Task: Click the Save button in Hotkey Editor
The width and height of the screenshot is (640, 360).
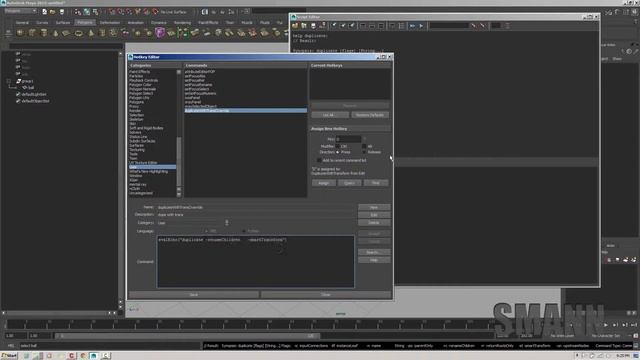Action: 194,294
